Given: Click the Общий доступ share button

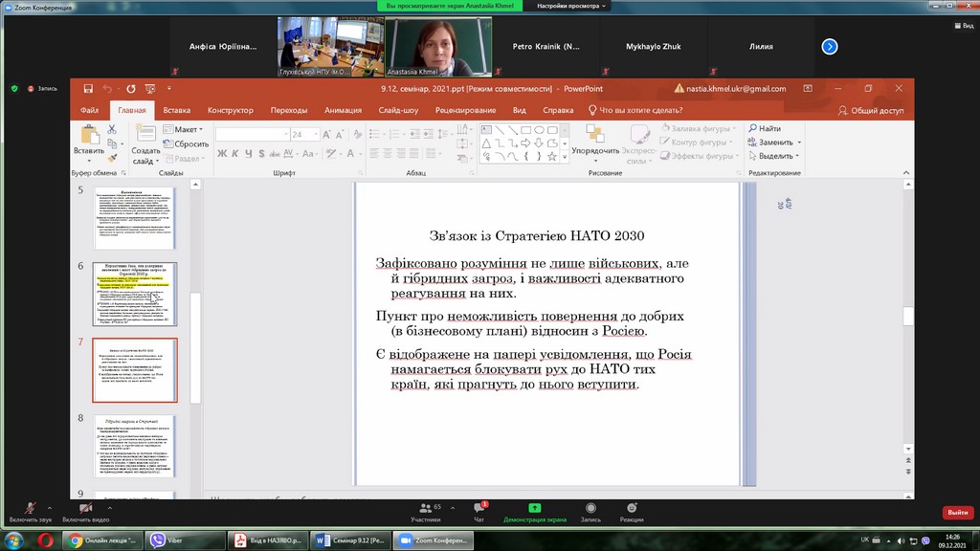Looking at the screenshot, I should point(870,110).
